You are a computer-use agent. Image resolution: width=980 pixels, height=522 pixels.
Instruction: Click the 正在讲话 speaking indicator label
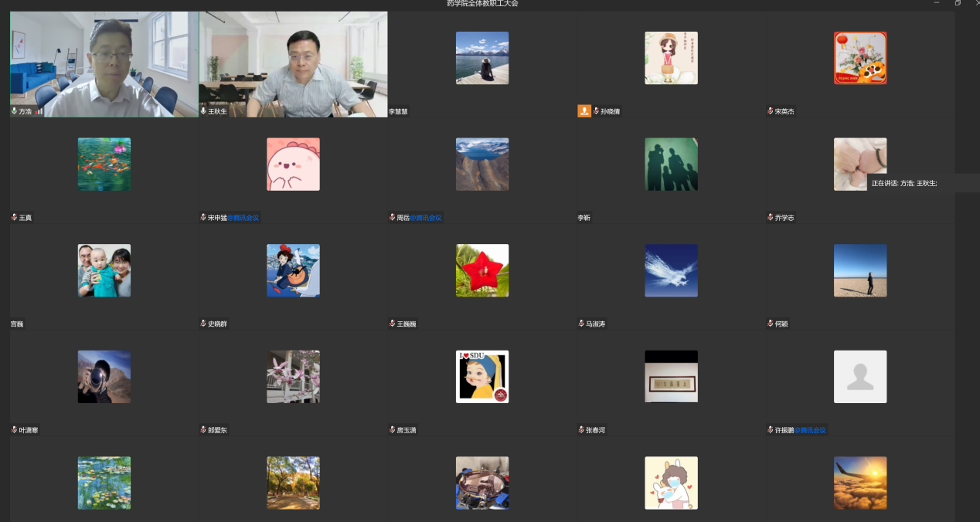tap(903, 183)
